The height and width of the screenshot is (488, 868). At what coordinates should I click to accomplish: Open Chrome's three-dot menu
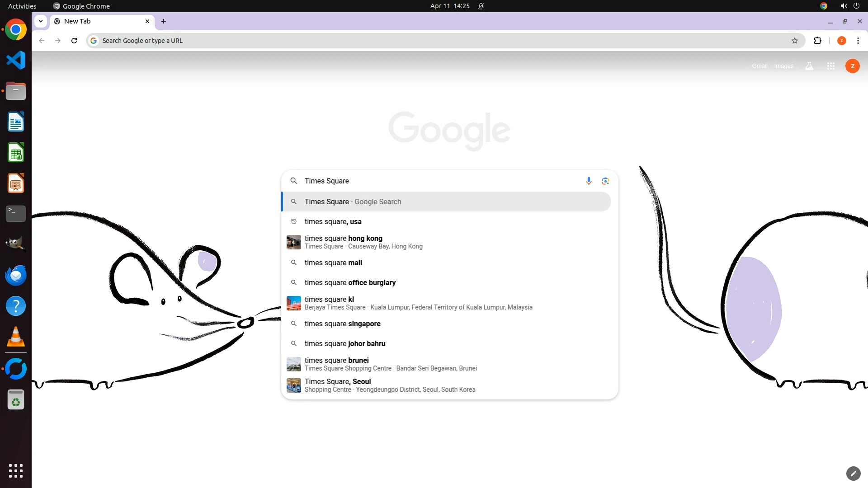pyautogui.click(x=858, y=41)
